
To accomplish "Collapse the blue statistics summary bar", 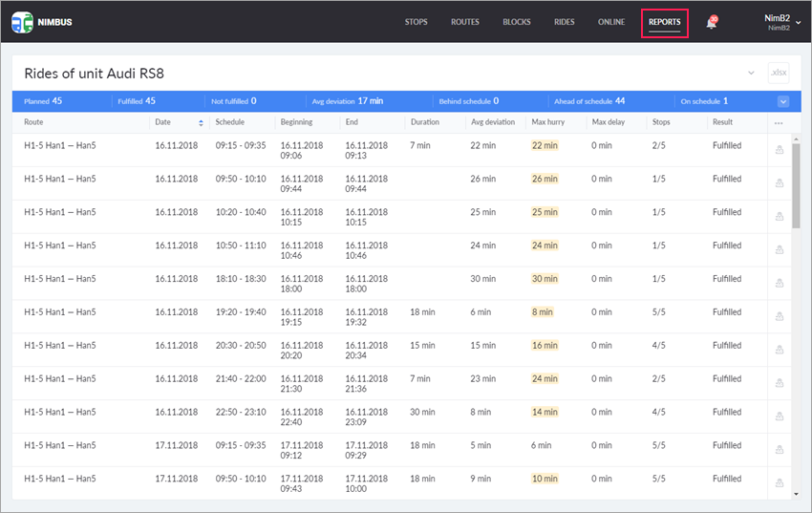I will point(782,101).
